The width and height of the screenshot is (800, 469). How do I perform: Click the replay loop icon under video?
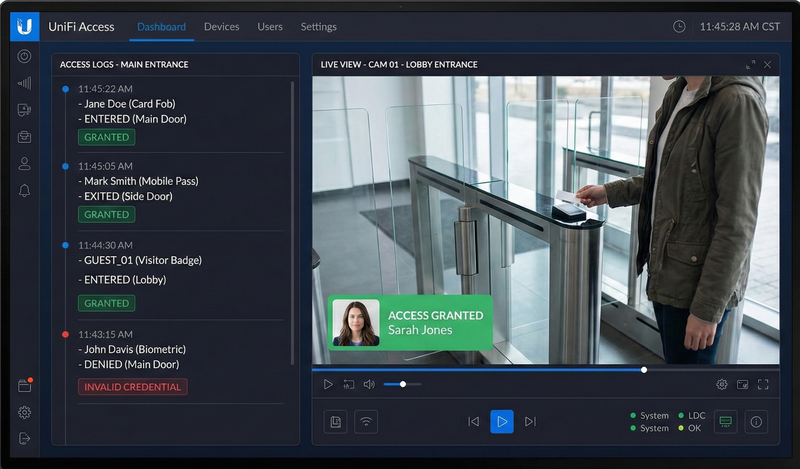(348, 384)
